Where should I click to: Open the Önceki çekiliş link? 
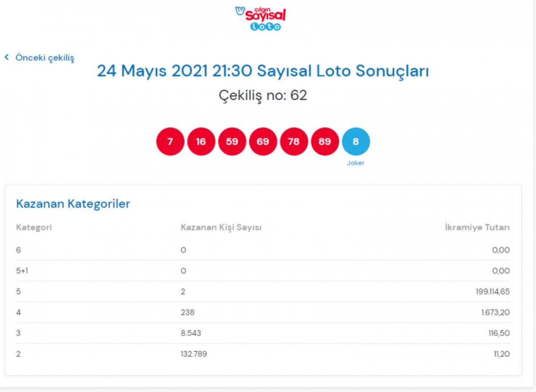coord(45,58)
